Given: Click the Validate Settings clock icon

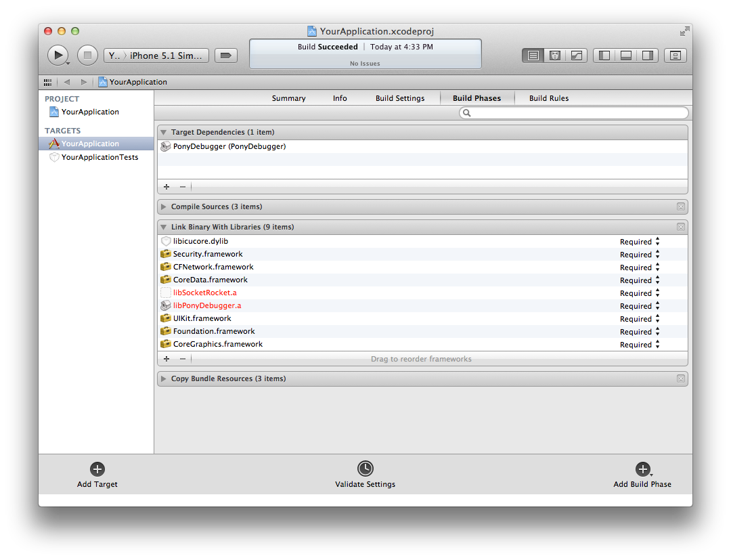Looking at the screenshot, I should (365, 469).
